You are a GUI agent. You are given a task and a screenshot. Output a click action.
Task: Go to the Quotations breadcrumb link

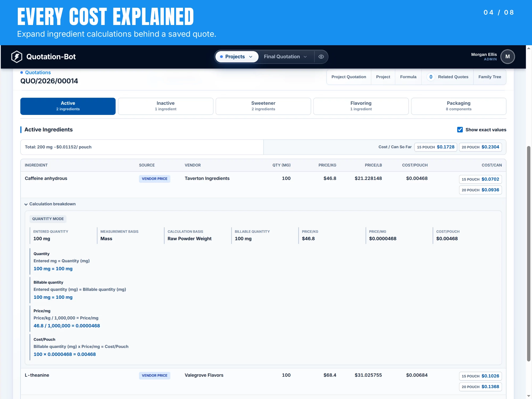[x=38, y=72]
